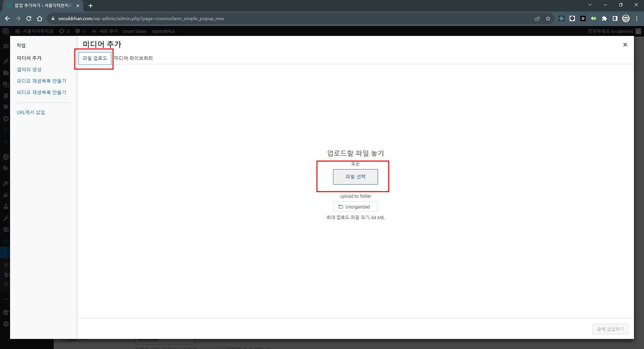Screen dimensions: 644x349
Task: Choose URL에서 삽입 option
Action: point(31,112)
